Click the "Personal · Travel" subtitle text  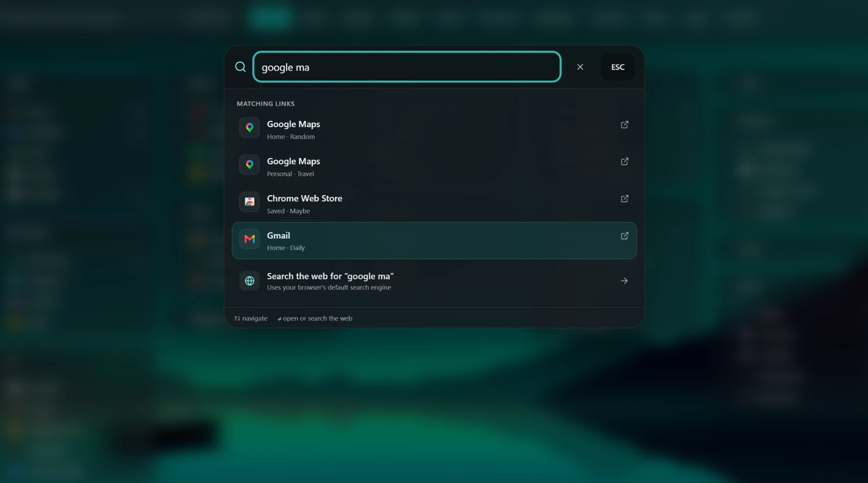click(290, 174)
